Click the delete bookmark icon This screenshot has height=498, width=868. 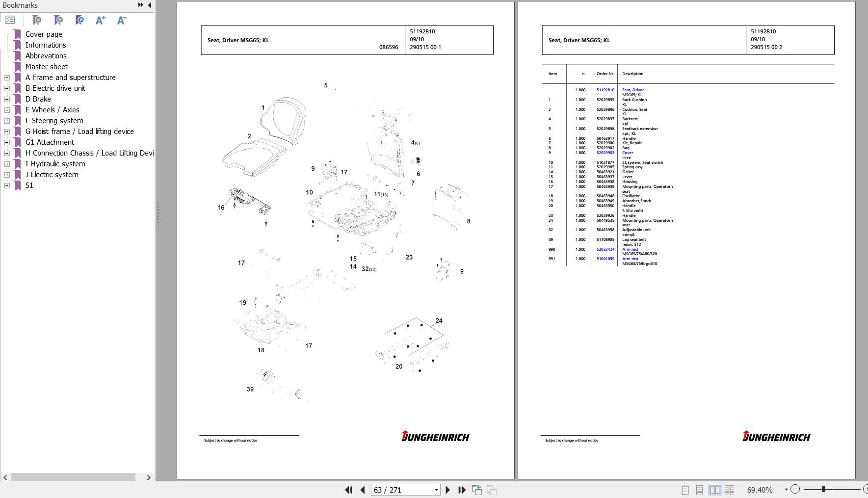point(37,20)
